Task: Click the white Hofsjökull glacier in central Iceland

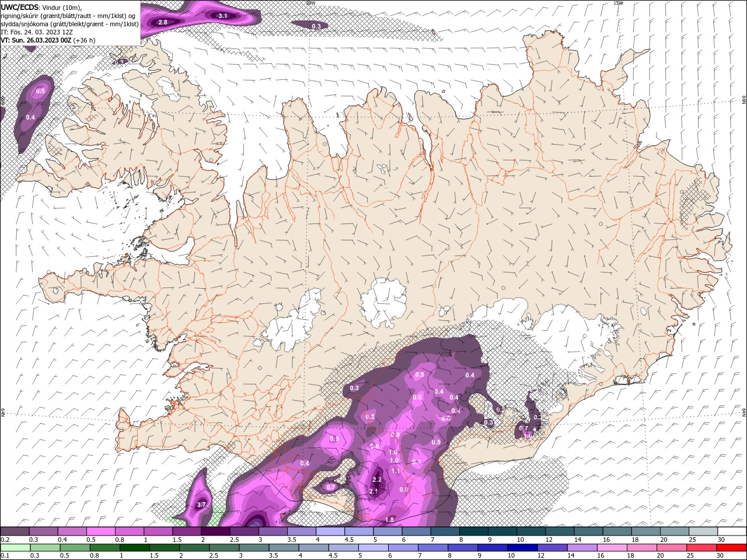Action: tap(383, 302)
